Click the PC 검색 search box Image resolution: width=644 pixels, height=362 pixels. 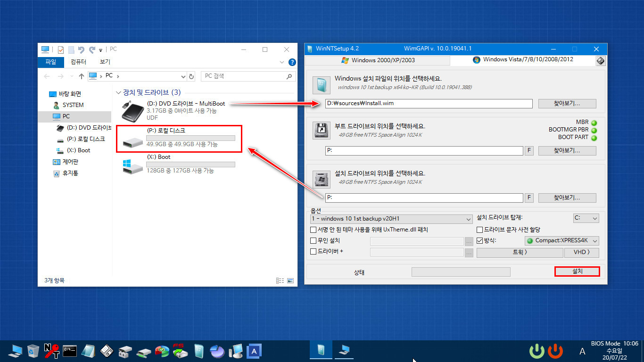tap(248, 76)
